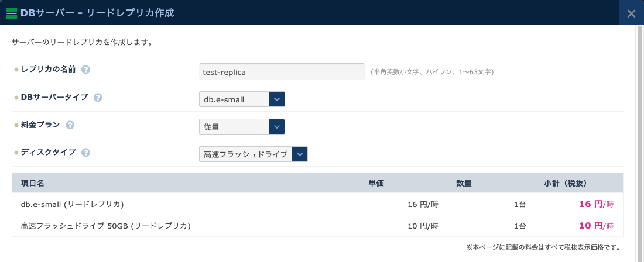The height and width of the screenshot is (262, 644).
Task: Select the 数量 column header
Action: [x=464, y=183]
